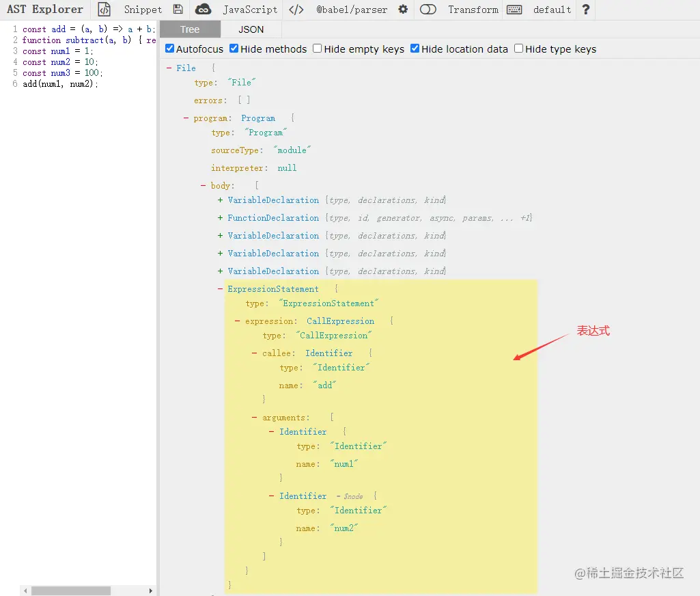Click the JavaScript language selector
The height and width of the screenshot is (596, 700).
coord(249,10)
